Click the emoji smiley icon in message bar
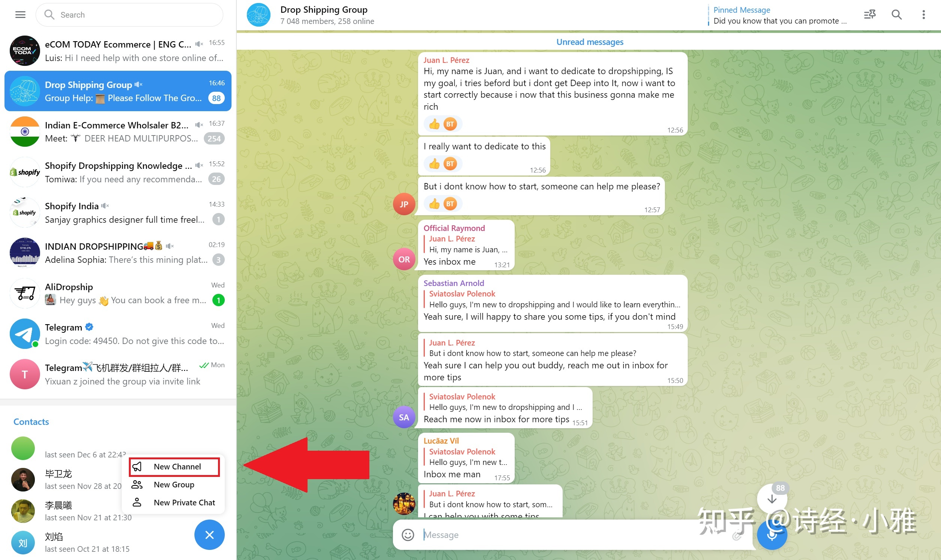The image size is (941, 560). pyautogui.click(x=407, y=535)
